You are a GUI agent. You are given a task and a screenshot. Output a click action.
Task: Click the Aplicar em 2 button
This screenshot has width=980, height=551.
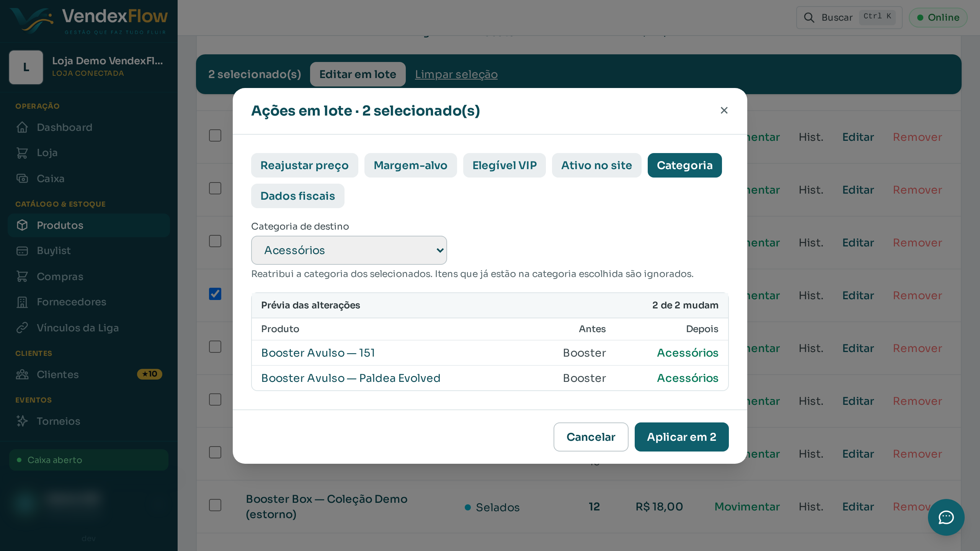[x=681, y=437]
